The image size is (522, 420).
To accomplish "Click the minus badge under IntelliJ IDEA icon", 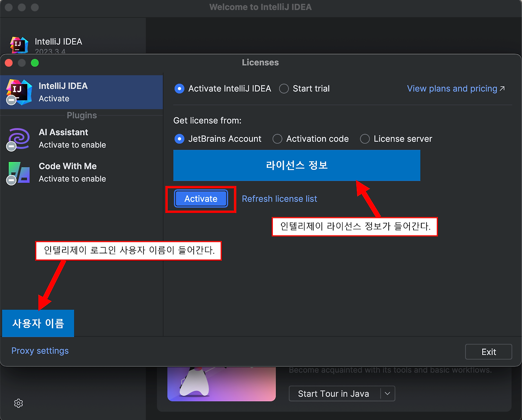I will [11, 100].
